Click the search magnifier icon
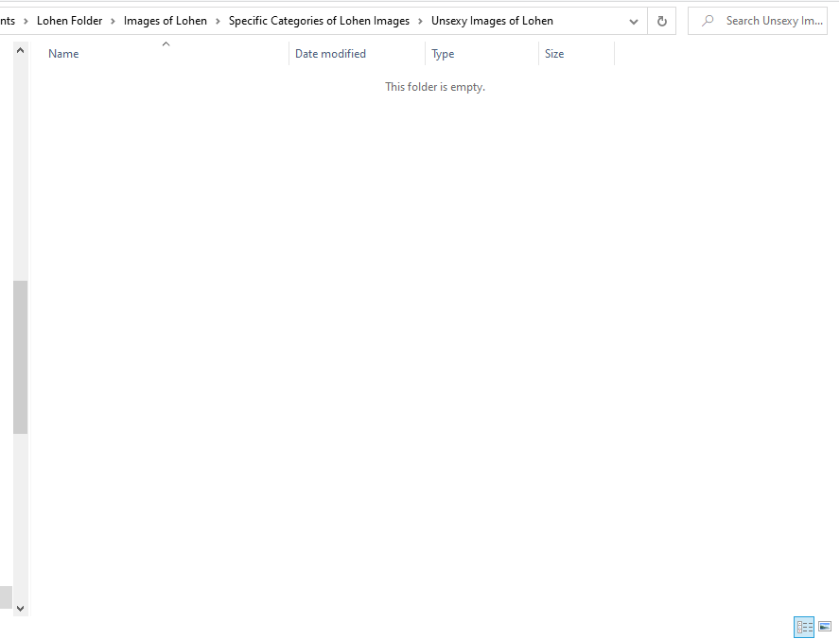The image size is (840, 639). [x=708, y=21]
